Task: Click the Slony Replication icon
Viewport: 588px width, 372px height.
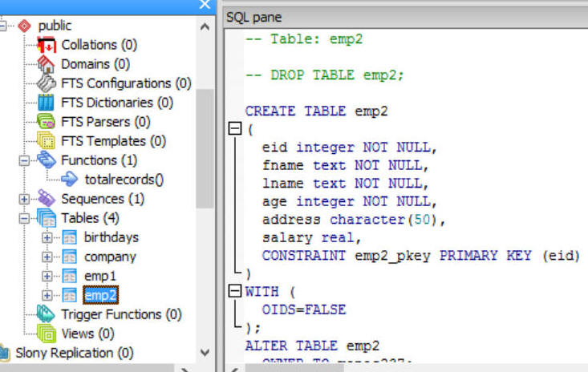Action: click(6, 353)
